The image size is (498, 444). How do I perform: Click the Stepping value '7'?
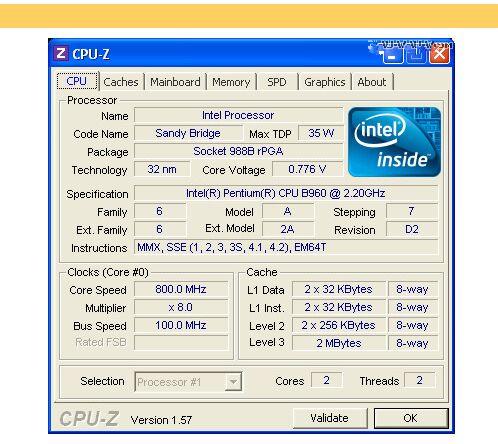coord(412,211)
